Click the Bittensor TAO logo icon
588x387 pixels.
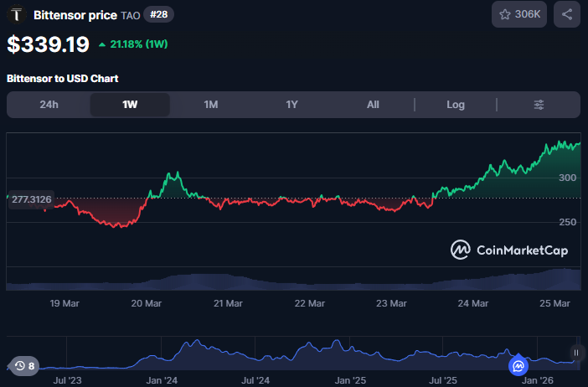[x=17, y=14]
